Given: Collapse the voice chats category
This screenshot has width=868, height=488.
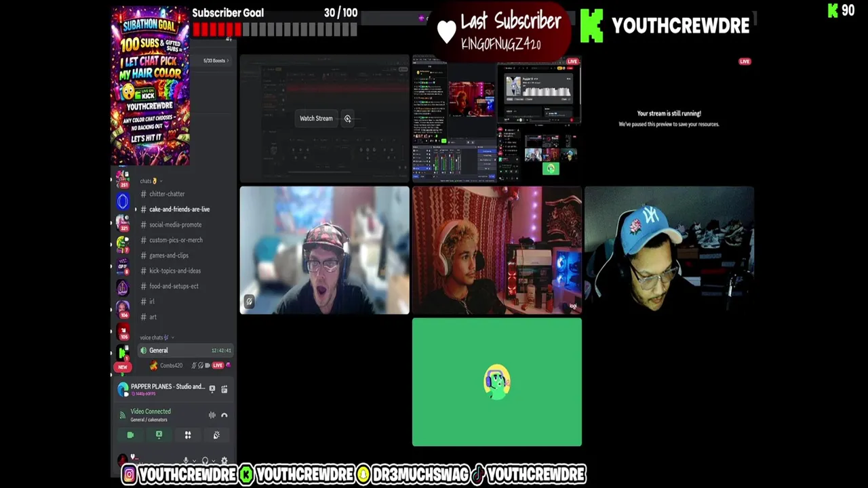Looking at the screenshot, I should (157, 337).
